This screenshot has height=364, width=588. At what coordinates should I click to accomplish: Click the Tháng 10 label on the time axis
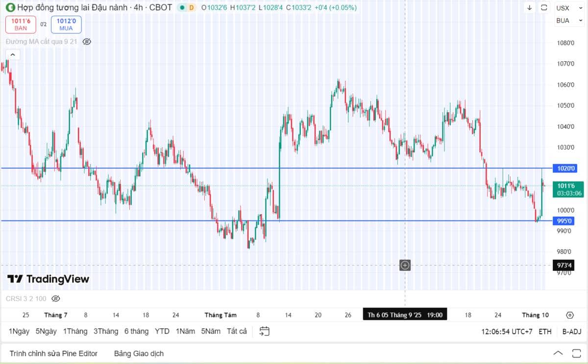[x=535, y=315]
